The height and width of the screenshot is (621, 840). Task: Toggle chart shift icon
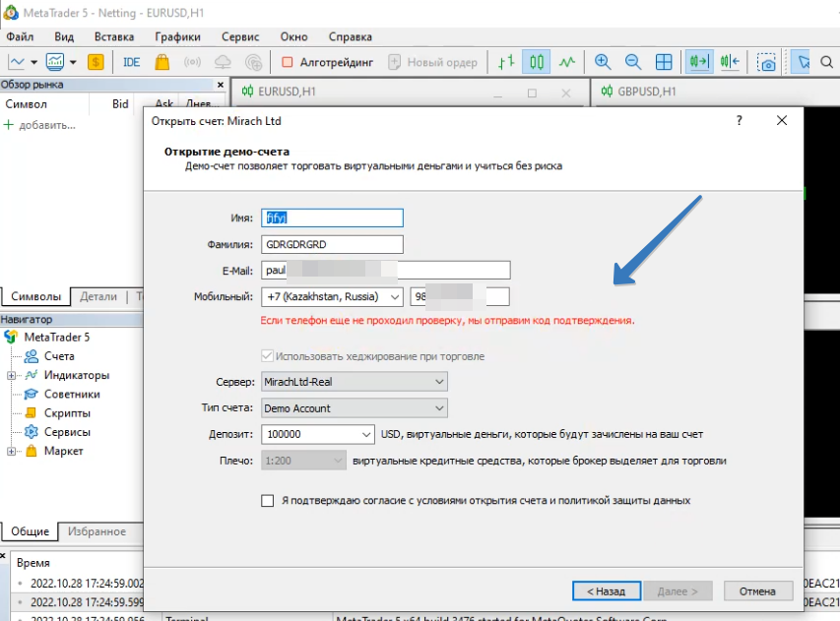pos(730,62)
